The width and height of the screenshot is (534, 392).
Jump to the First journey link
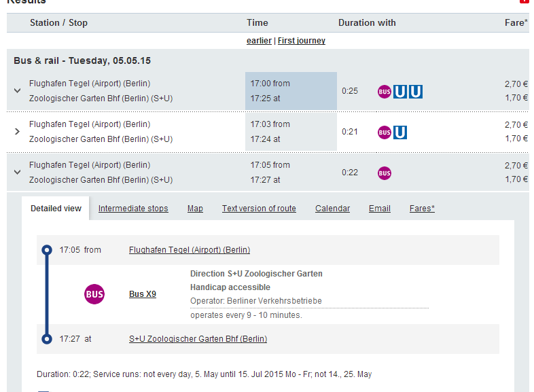point(302,41)
